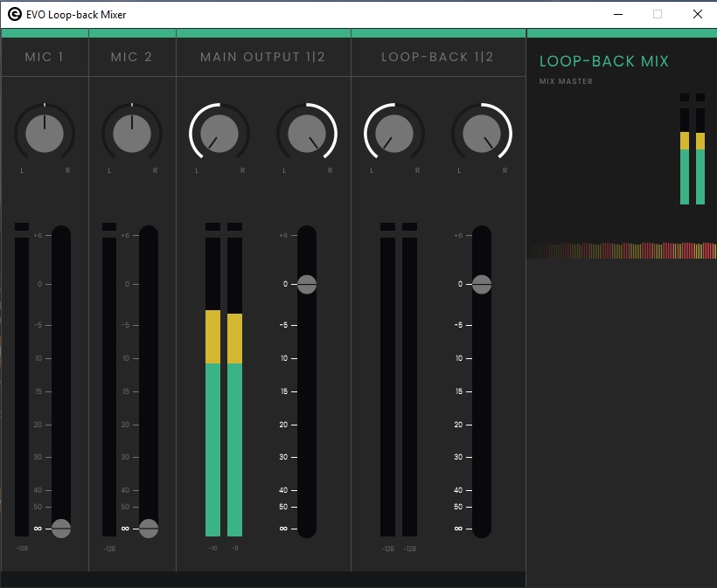Click the loop-back mix waveform history strip
The height and width of the screenshot is (588, 717).
622,251
